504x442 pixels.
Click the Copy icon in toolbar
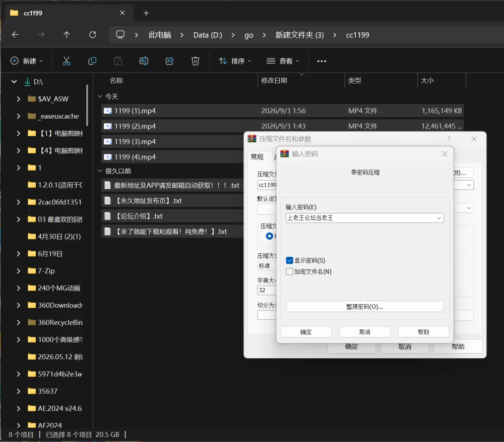point(92,61)
